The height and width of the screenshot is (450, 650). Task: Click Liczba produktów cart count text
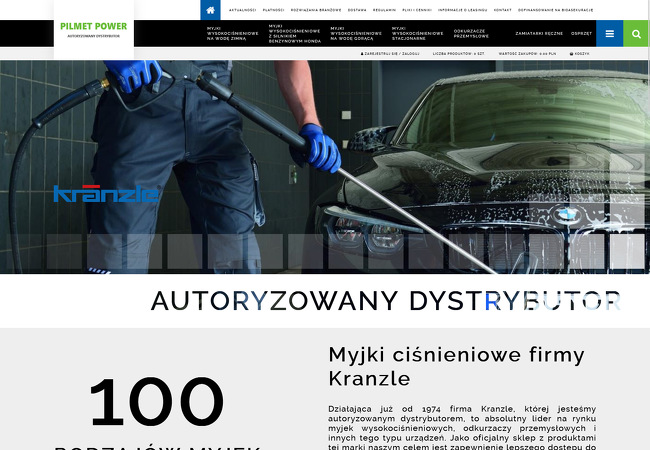(x=458, y=54)
